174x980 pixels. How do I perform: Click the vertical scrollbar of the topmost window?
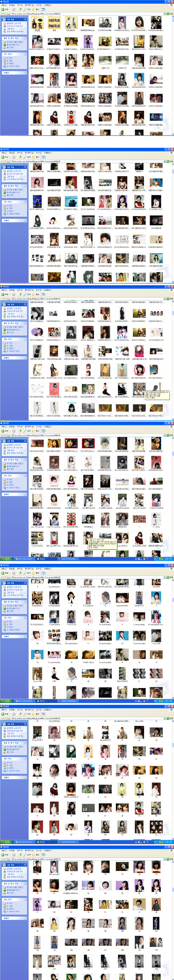173,76
